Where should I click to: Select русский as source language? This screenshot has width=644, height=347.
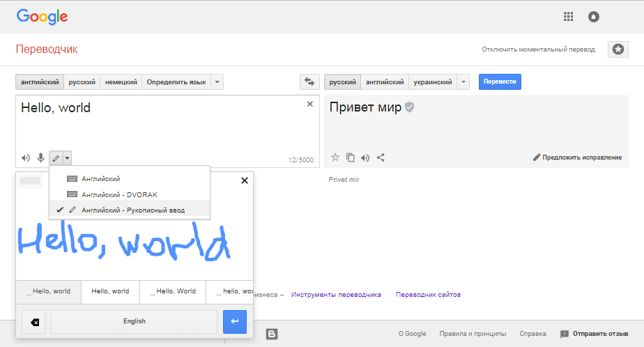pyautogui.click(x=82, y=82)
